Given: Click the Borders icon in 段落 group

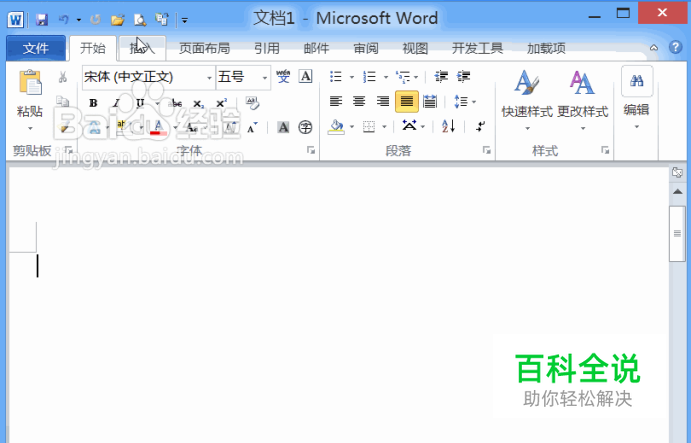Looking at the screenshot, I should click(x=369, y=127).
